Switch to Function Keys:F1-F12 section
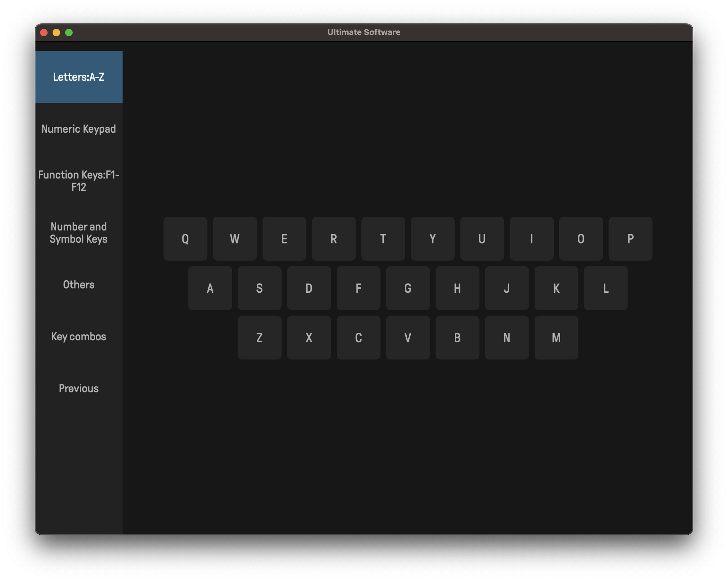728x581 pixels. click(x=79, y=181)
